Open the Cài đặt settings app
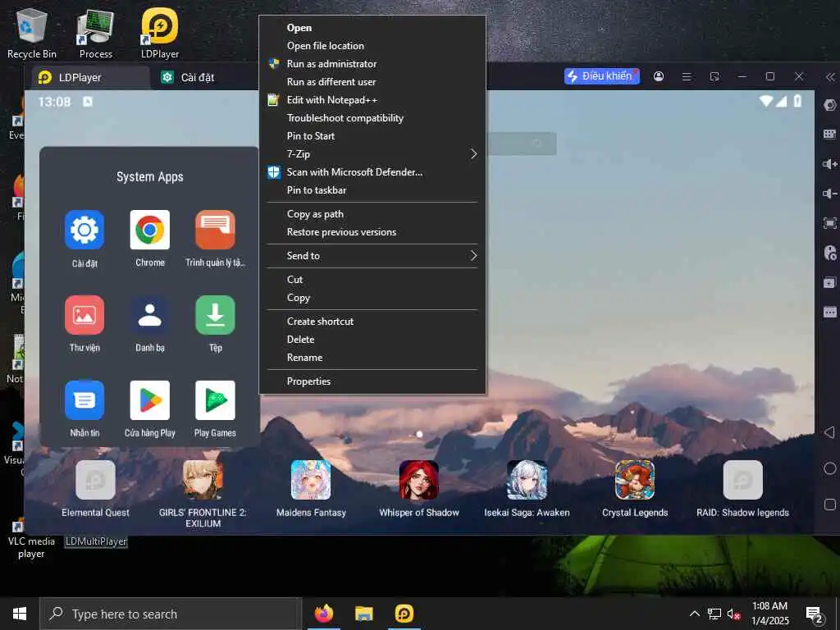 (x=84, y=239)
